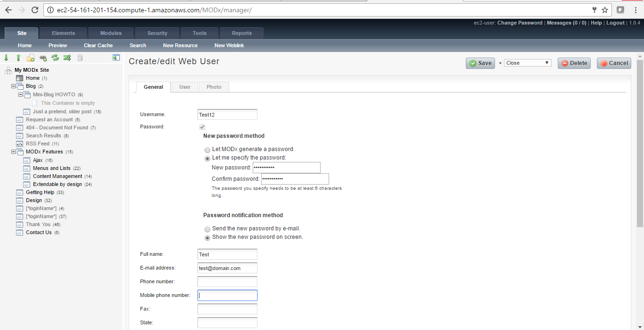Collapse the Mini-Blog HOWTO tree node

[20, 94]
